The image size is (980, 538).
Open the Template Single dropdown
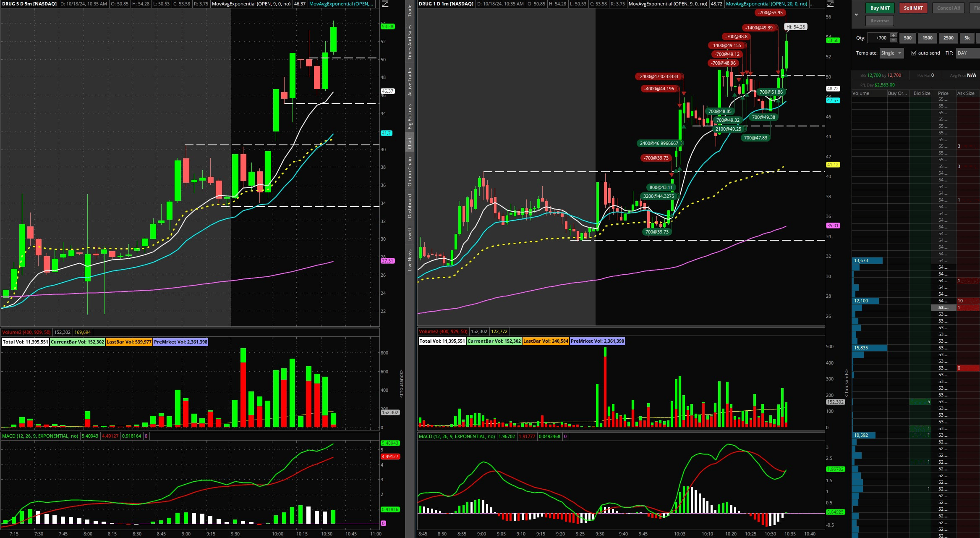[891, 53]
